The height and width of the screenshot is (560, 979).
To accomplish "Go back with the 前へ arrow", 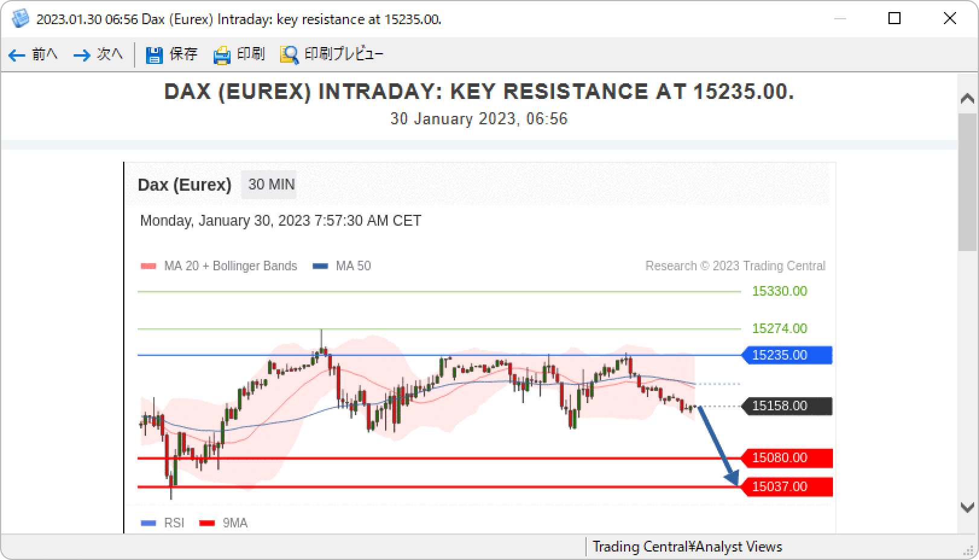I will [x=17, y=56].
